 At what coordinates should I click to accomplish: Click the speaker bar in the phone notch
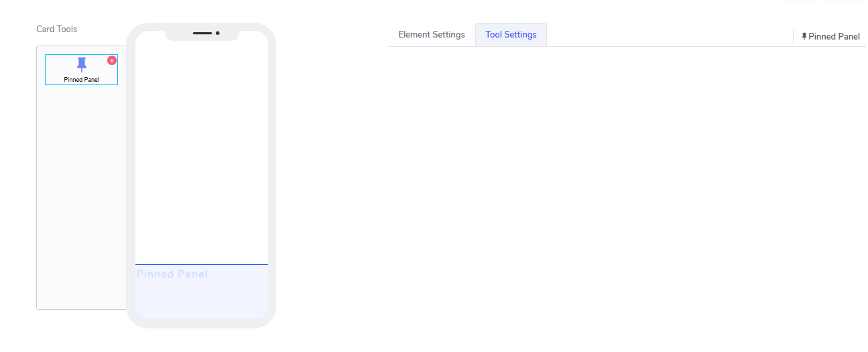point(202,33)
